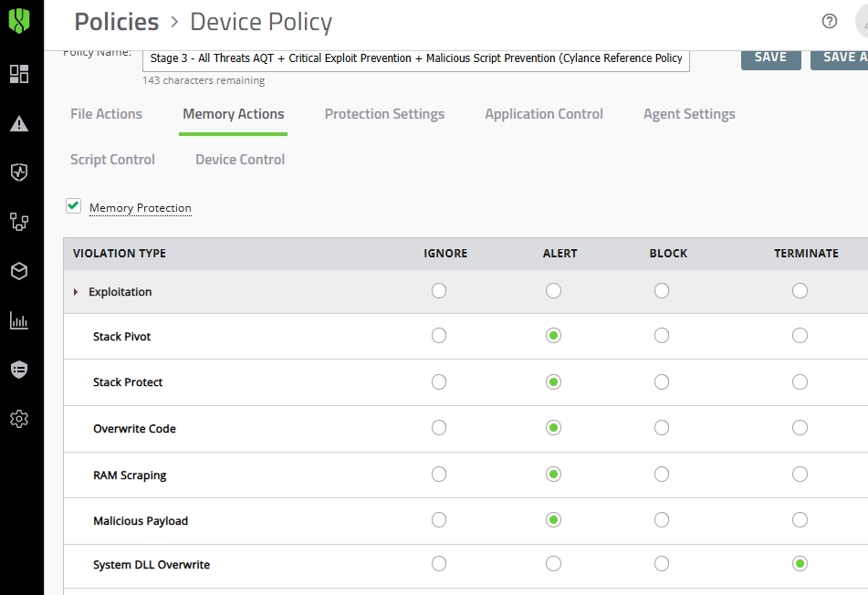The width and height of the screenshot is (868, 595).
Task: Expand the Exploitation violation group
Action: click(x=77, y=291)
